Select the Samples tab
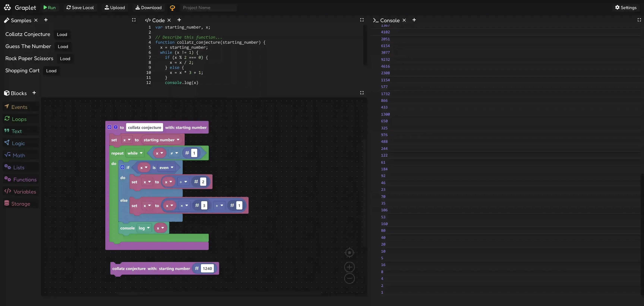 pyautogui.click(x=18, y=20)
